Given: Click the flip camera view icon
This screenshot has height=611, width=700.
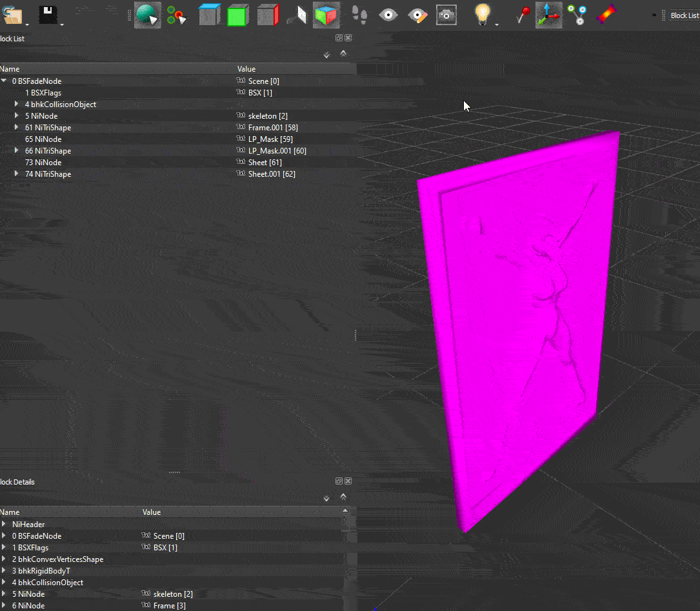Looking at the screenshot, I should [x=297, y=15].
